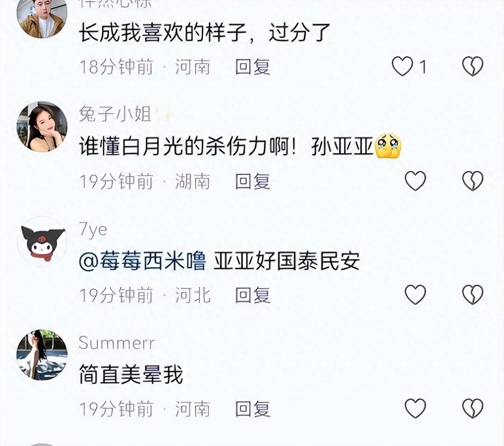Screen dimensions: 504x446
Task: Dislike the '长成我喜欢的样子' comment with broken heart
Action: [472, 66]
